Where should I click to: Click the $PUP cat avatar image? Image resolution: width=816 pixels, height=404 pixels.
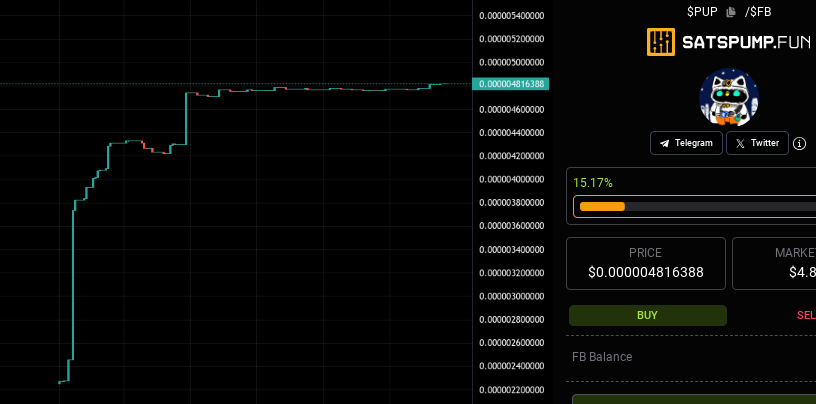729,97
